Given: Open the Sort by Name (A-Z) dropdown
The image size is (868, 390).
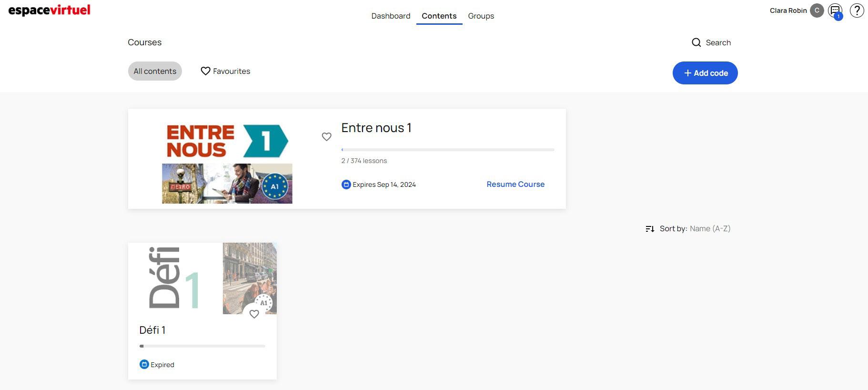Looking at the screenshot, I should point(709,229).
